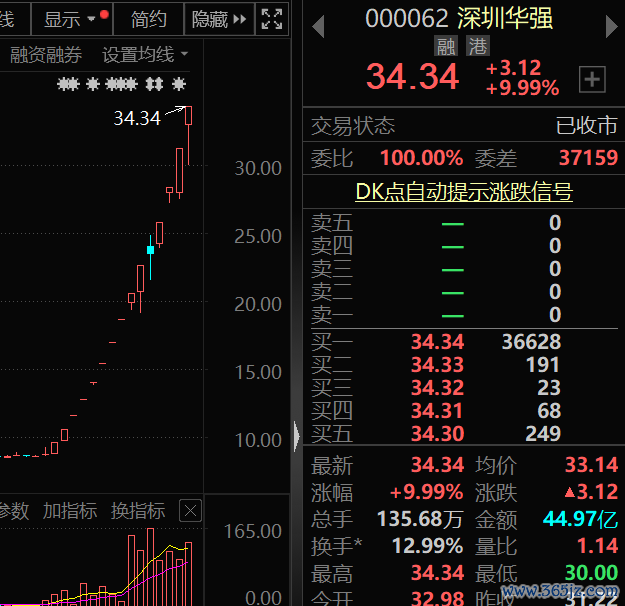Close the indicator panel X button
The width and height of the screenshot is (625, 606).
(190, 510)
